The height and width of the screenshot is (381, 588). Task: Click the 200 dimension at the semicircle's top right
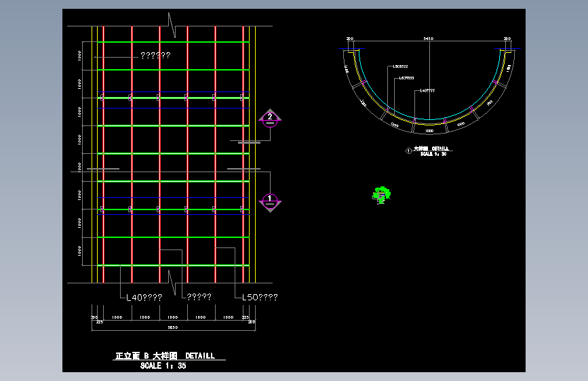click(507, 39)
